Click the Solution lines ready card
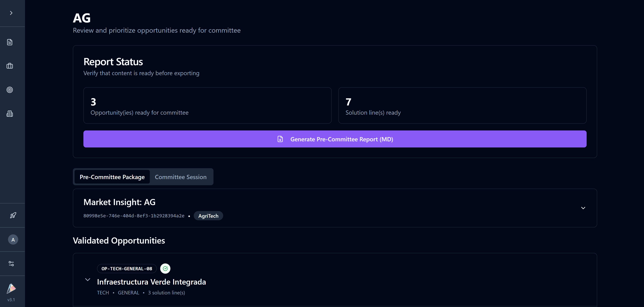The height and width of the screenshot is (307, 644). point(462,105)
